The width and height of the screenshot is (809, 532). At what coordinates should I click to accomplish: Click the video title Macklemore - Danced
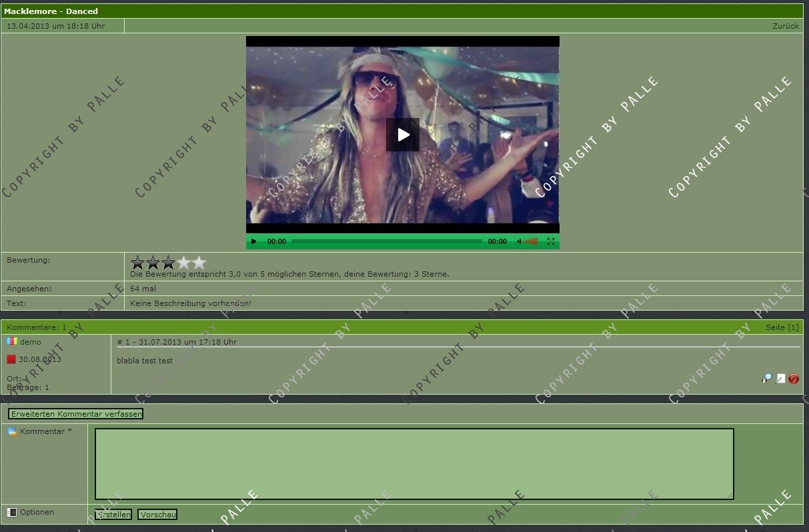[51, 11]
